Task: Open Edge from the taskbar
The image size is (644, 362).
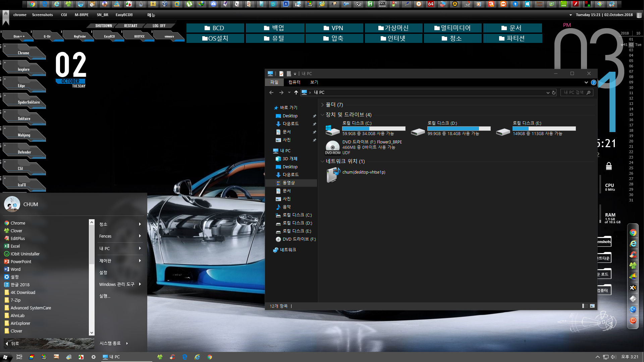Action: pos(184,357)
